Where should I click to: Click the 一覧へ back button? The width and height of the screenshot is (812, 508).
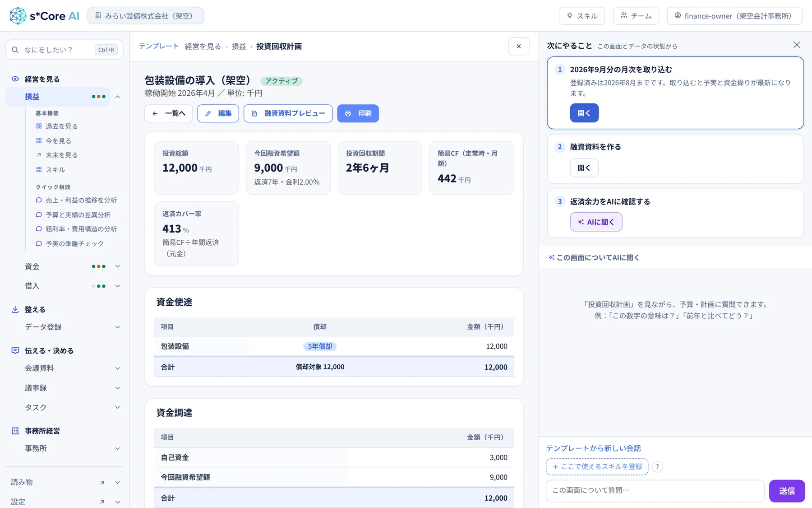[169, 113]
